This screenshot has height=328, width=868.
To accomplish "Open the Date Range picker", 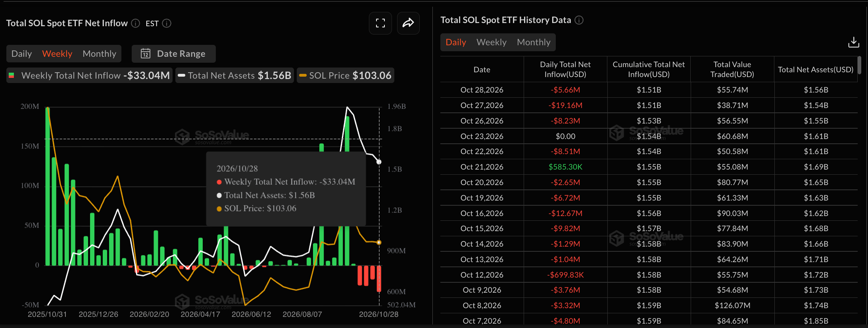I will coord(174,54).
